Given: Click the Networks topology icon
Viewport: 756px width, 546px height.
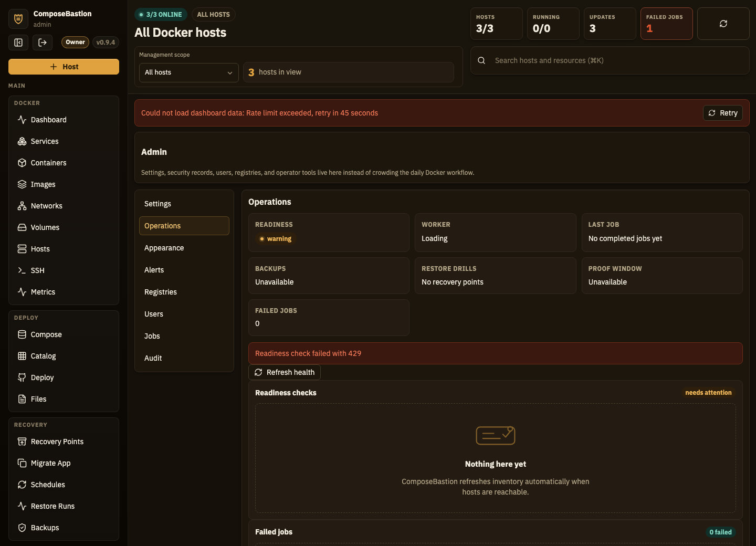Looking at the screenshot, I should click(22, 206).
